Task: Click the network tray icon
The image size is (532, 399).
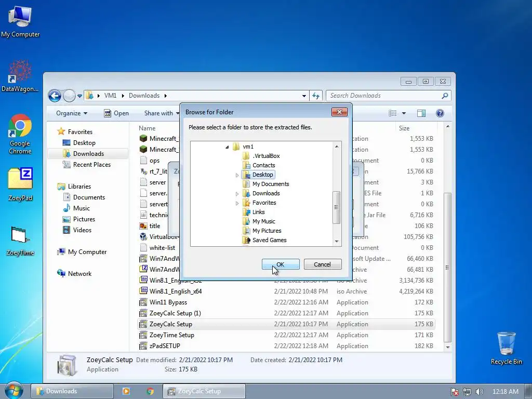Action: point(467,392)
